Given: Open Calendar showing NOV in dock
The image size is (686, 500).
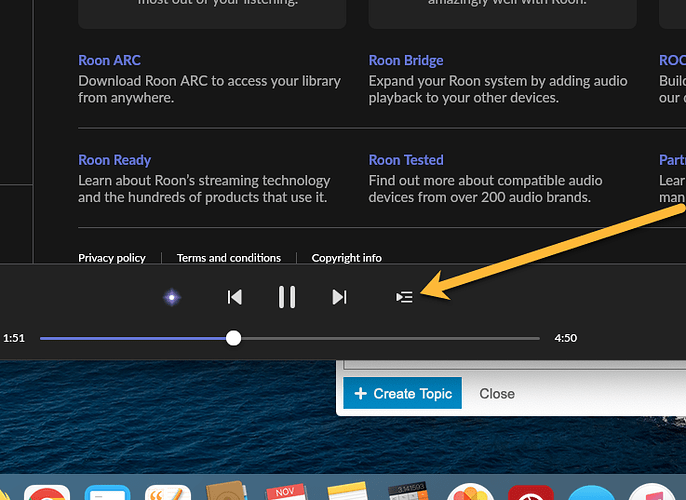Looking at the screenshot, I should pos(286,491).
